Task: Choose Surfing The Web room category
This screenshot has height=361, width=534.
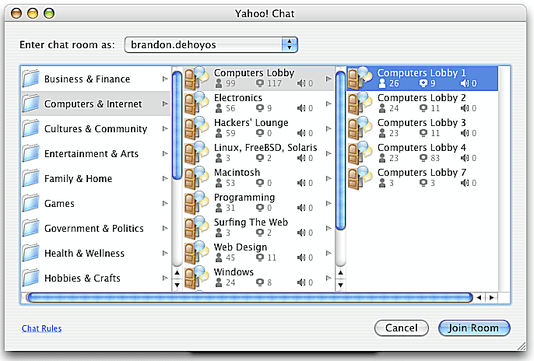Action: click(259, 227)
